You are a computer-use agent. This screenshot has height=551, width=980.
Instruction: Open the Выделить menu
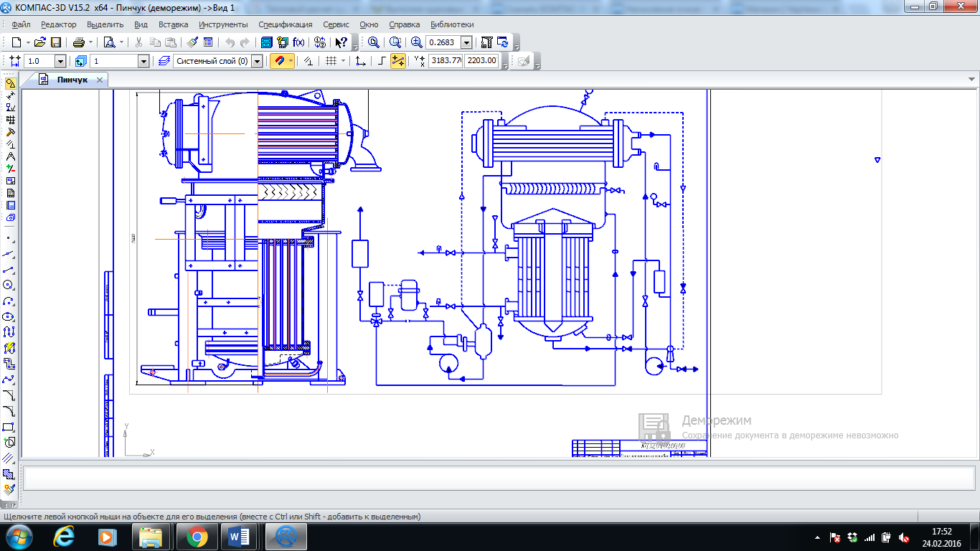[x=105, y=24]
